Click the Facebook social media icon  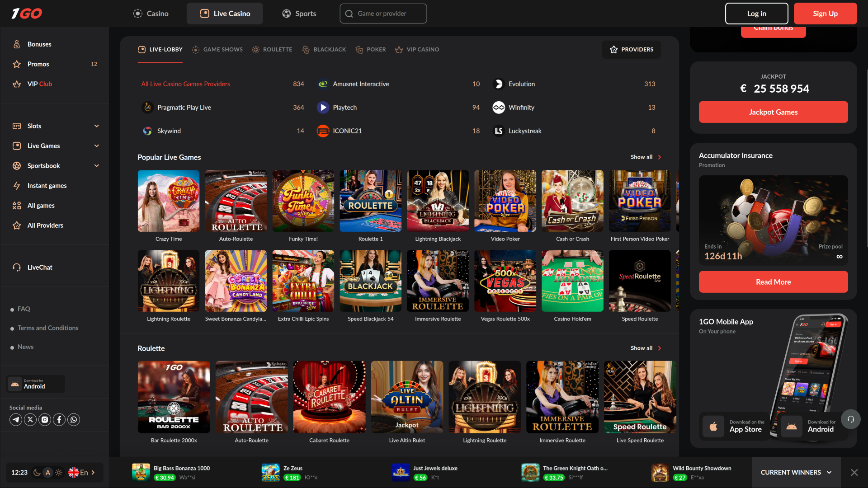tap(59, 419)
